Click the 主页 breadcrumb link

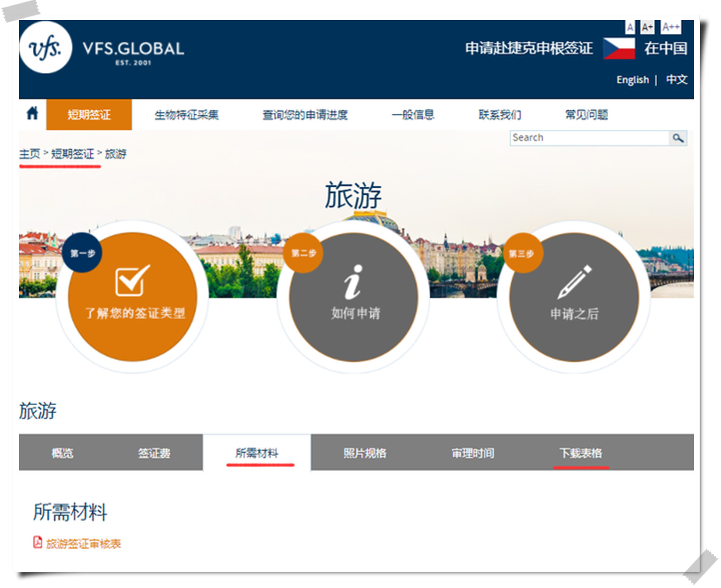tap(30, 154)
